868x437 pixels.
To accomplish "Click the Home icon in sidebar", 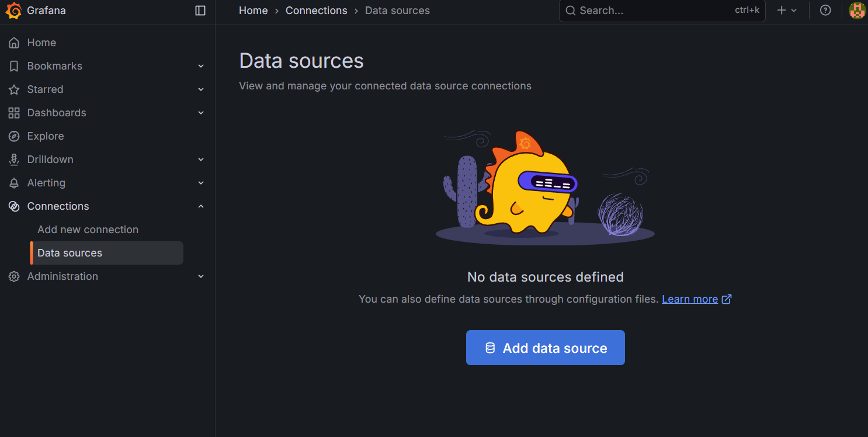I will point(14,42).
